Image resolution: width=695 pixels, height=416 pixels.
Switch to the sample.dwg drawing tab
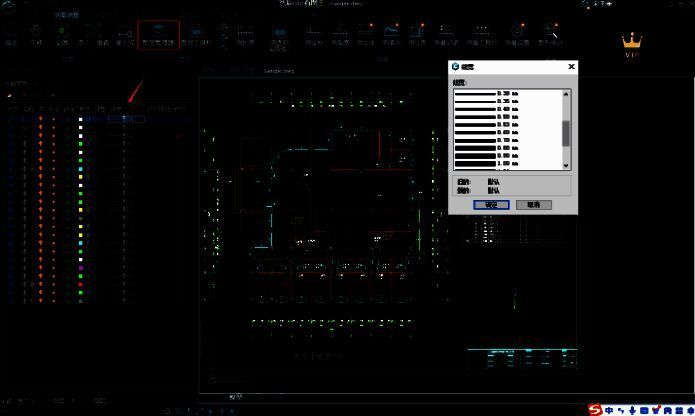[x=278, y=72]
